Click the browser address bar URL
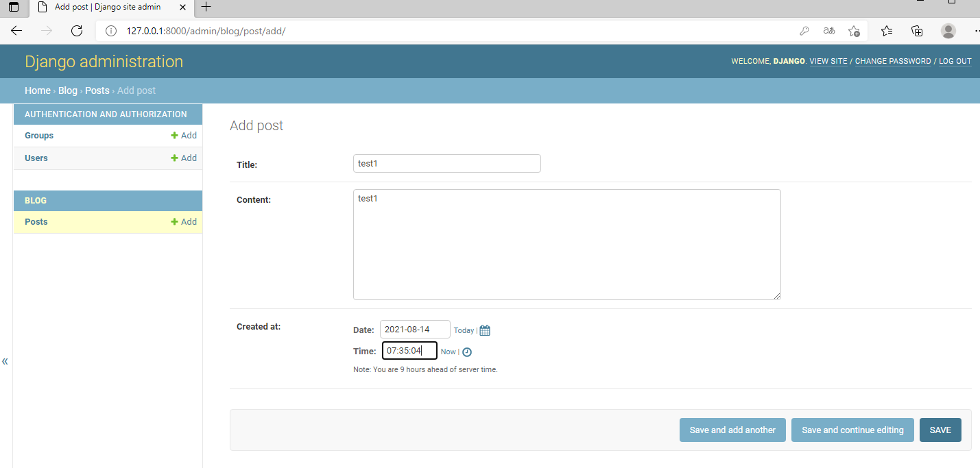Viewport: 980px width, 468px height. tap(206, 31)
